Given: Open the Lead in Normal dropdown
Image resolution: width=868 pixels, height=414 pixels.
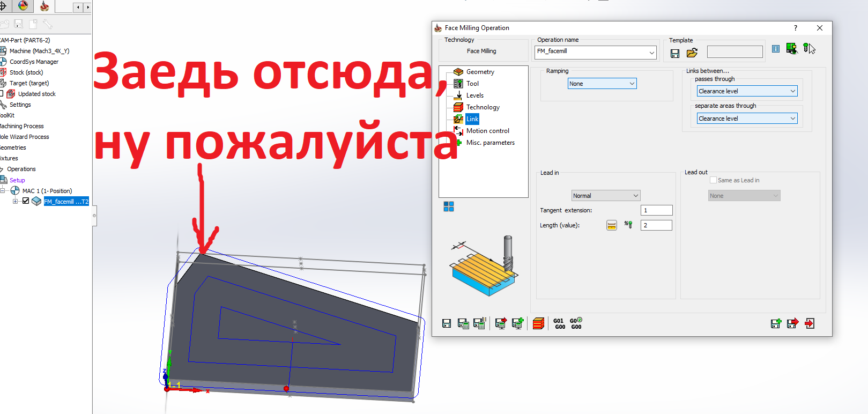Looking at the screenshot, I should [x=606, y=196].
